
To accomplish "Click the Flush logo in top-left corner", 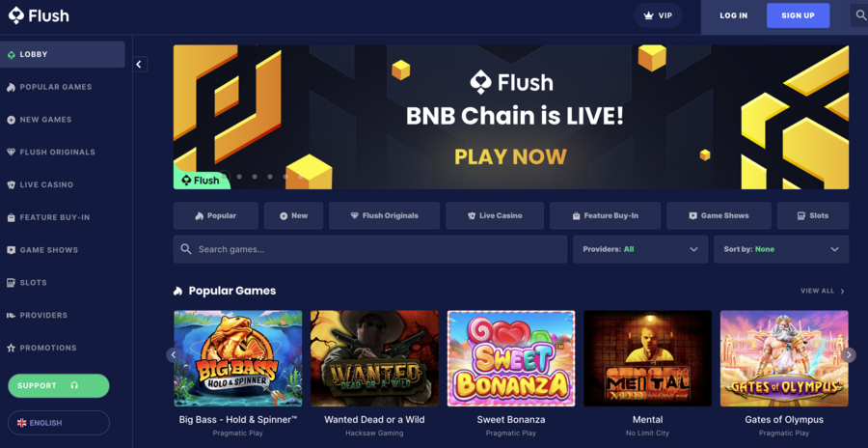I will click(x=39, y=15).
